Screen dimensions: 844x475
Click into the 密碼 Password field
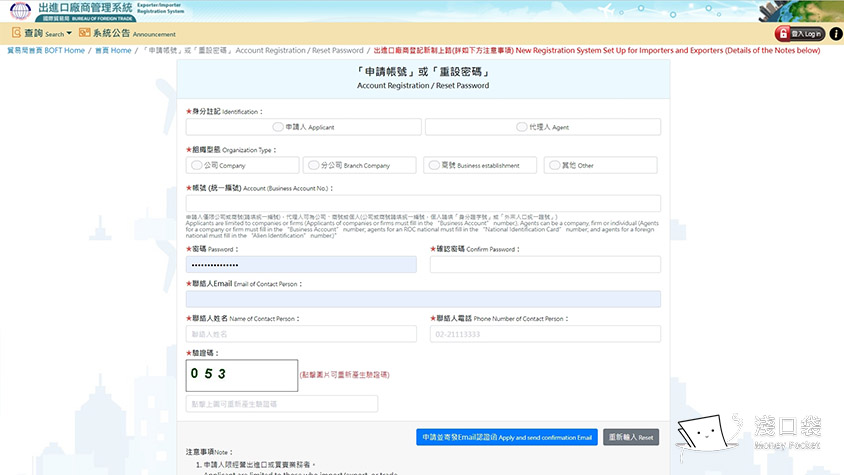[301, 264]
